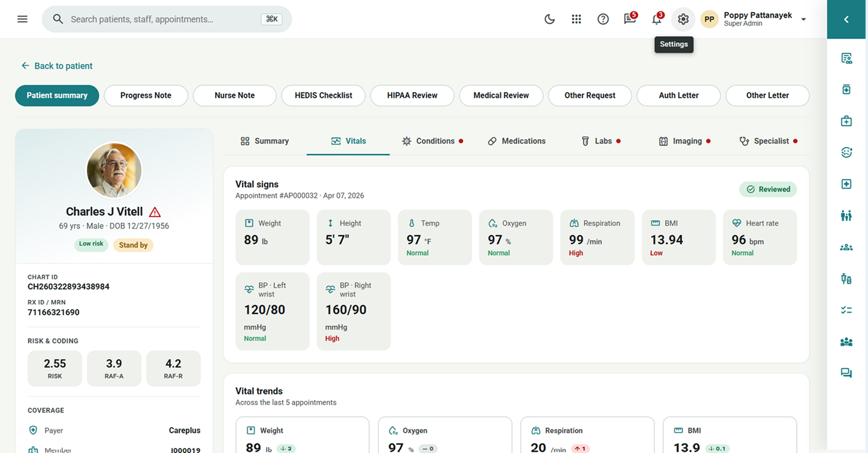This screenshot has height=453, width=868.
Task: Open sidebar medicine bottle icon
Action: coord(846,90)
